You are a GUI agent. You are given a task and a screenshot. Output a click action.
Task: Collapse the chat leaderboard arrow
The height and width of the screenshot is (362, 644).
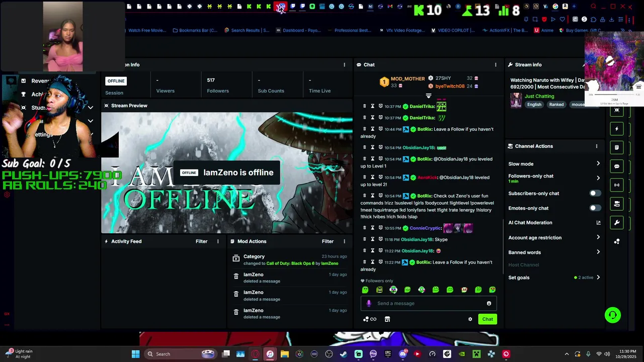point(429,96)
